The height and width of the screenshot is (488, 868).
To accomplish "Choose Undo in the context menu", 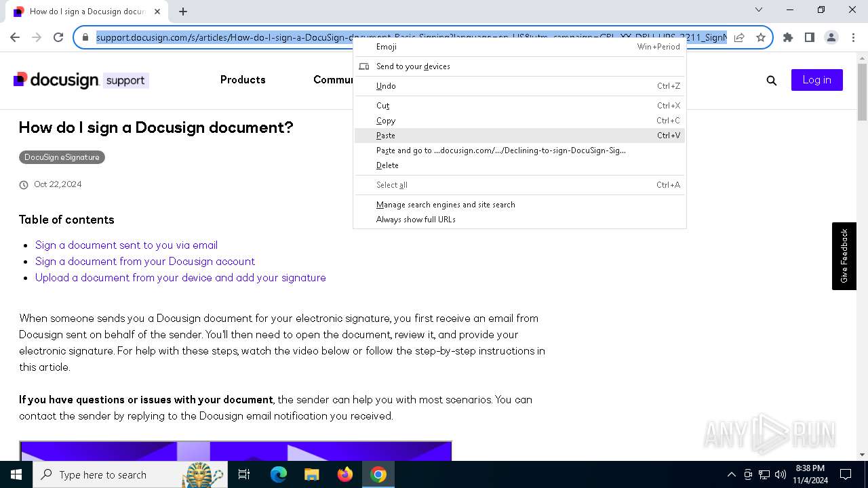I will point(519,86).
